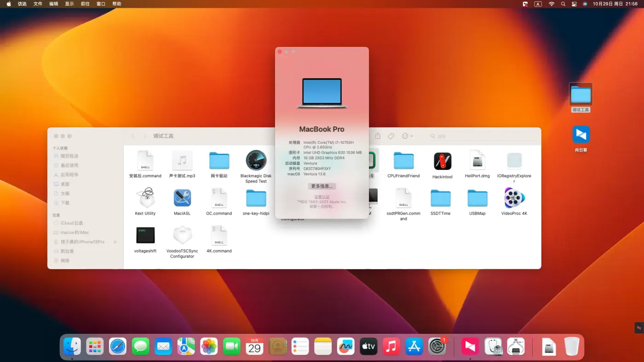Click the 更多信息 button

click(x=322, y=186)
